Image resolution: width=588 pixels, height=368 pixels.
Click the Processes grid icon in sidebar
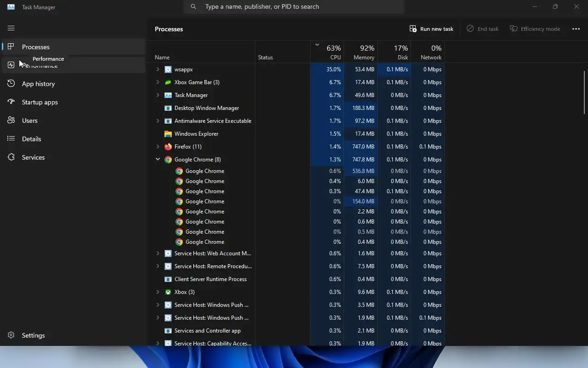point(11,46)
